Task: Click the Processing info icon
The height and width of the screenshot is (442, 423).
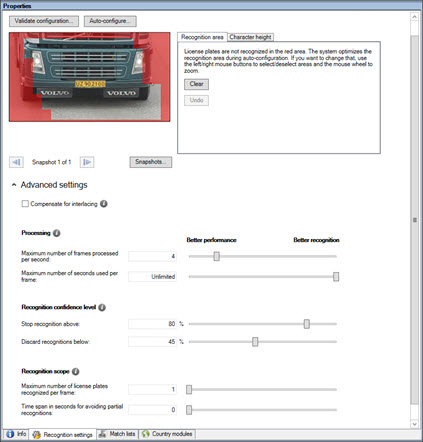Action: 57,233
